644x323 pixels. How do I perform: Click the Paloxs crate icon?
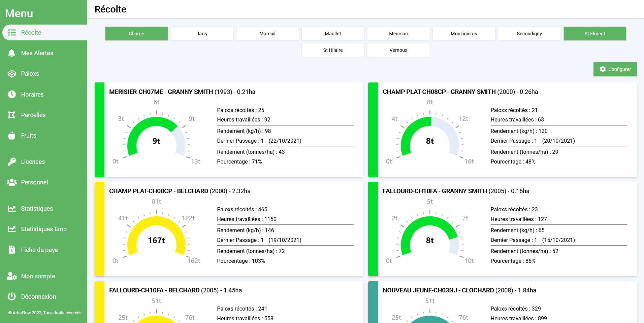tap(12, 74)
